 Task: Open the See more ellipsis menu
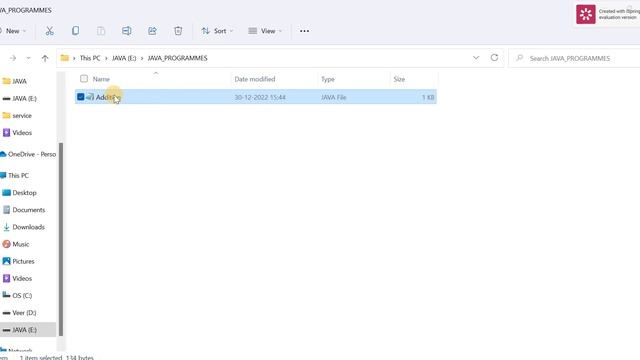(x=304, y=31)
